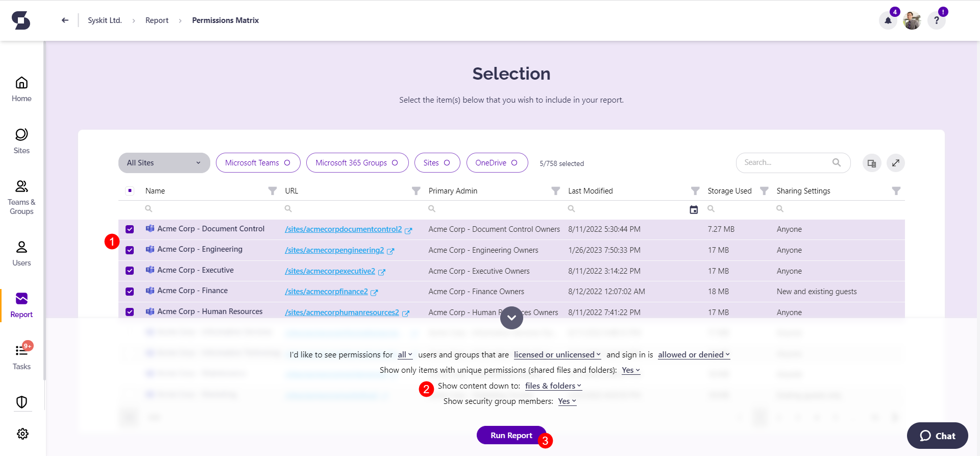Click the column chooser icon

872,163
